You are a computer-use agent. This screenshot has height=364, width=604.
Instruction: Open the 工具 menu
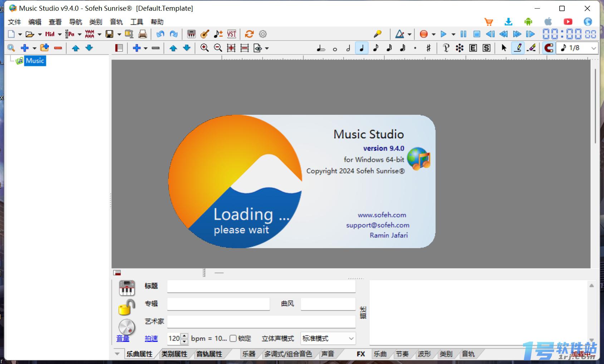pos(137,22)
